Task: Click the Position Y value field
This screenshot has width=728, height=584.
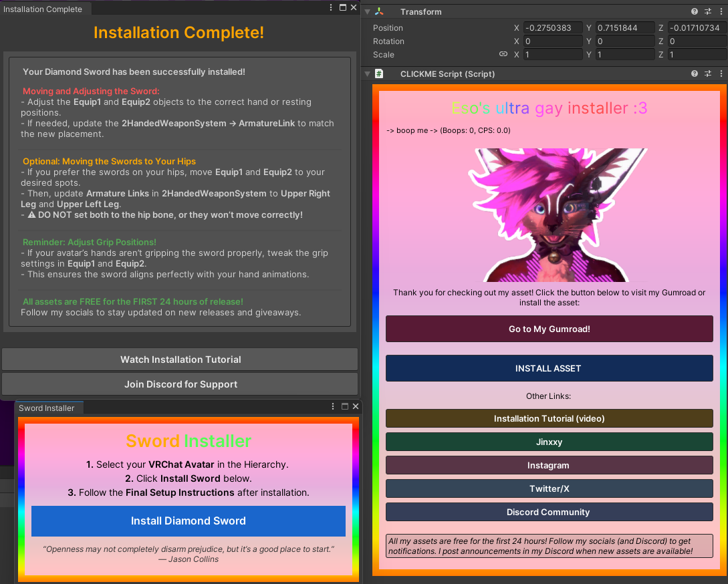Action: tap(625, 28)
